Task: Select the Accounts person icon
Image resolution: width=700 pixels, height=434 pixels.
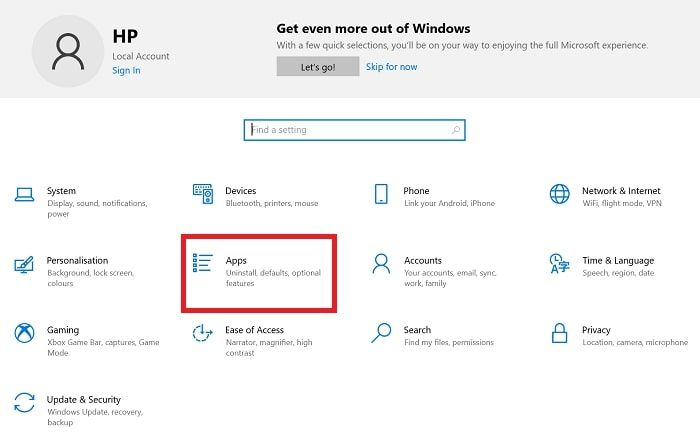Action: (x=381, y=263)
